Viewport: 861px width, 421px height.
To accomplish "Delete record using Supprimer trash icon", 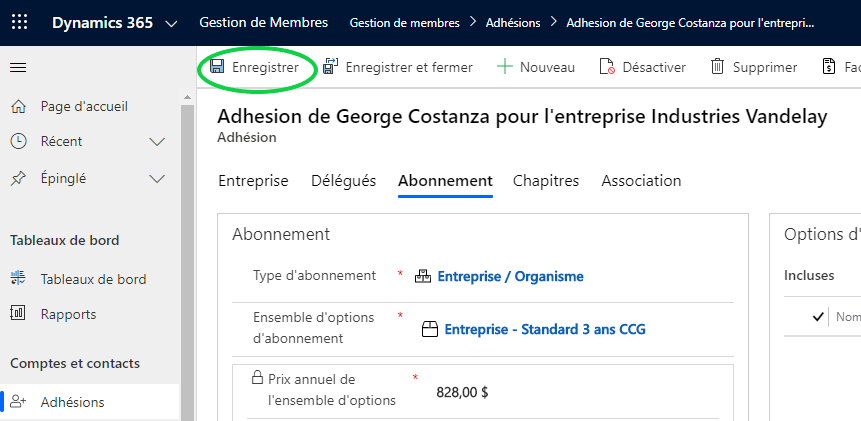I will (x=717, y=67).
